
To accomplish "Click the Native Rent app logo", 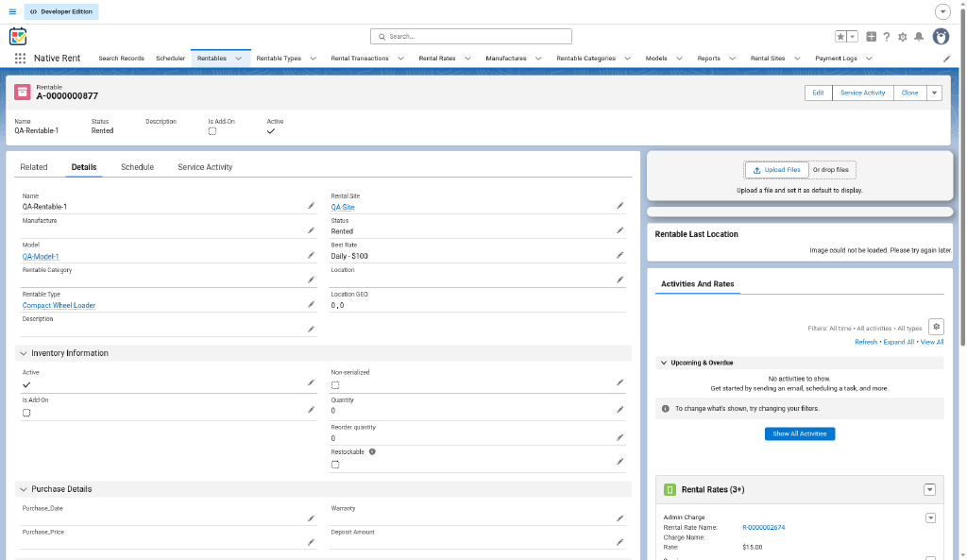I will [18, 37].
